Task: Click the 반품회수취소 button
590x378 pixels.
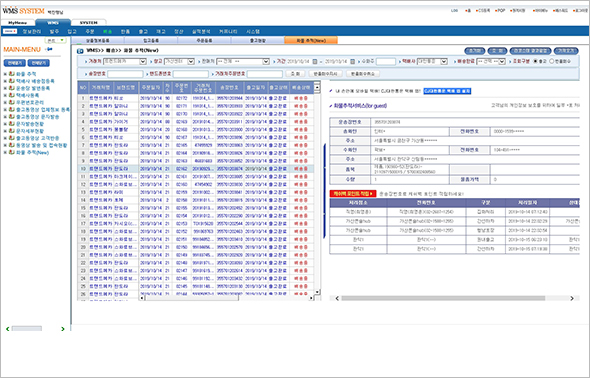Action: click(x=363, y=74)
